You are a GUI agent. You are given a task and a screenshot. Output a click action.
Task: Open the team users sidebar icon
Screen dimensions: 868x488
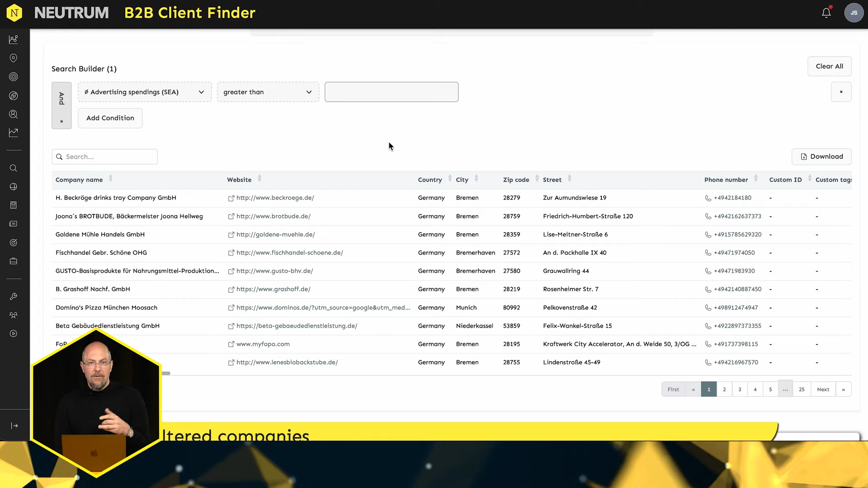click(x=14, y=315)
